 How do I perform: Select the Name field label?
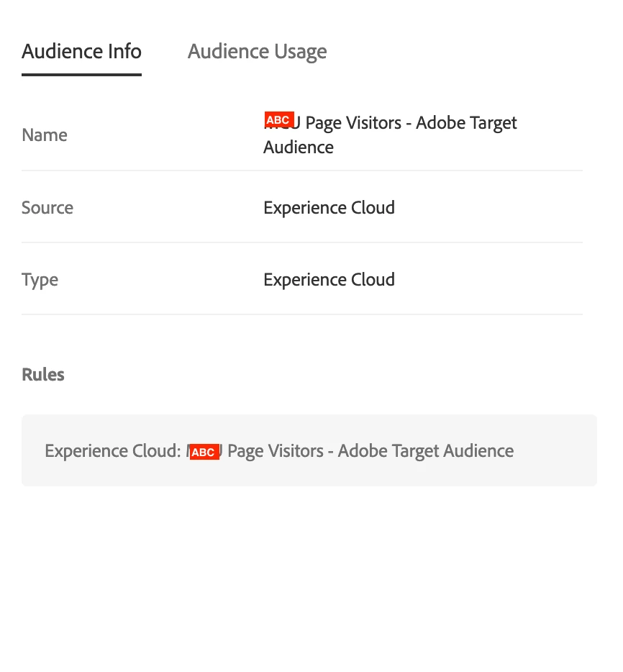coord(45,135)
